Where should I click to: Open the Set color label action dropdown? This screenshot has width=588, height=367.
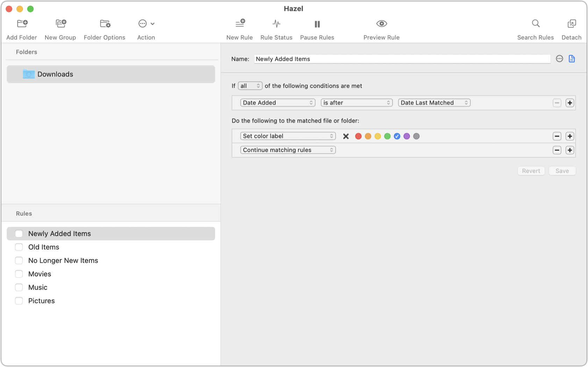click(x=288, y=136)
